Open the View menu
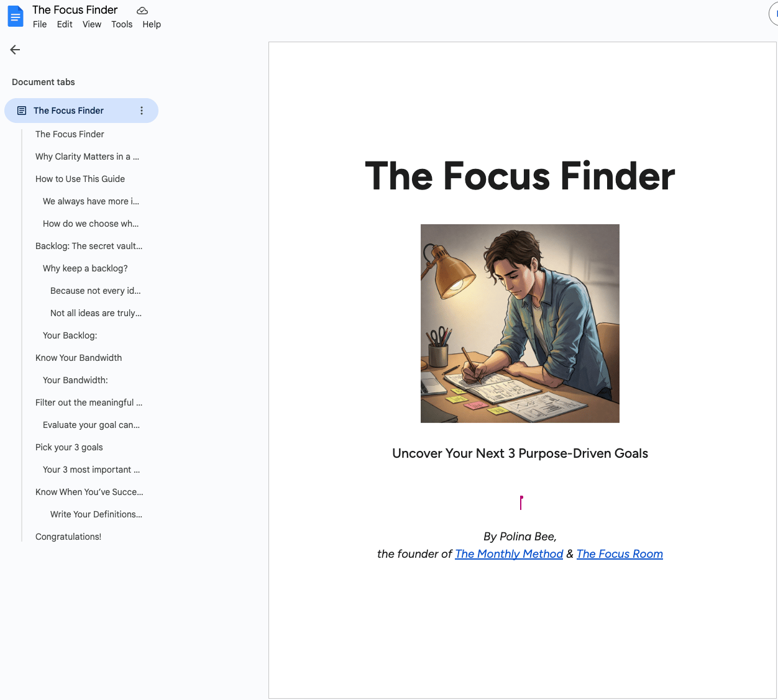This screenshot has height=700, width=778. [x=92, y=24]
